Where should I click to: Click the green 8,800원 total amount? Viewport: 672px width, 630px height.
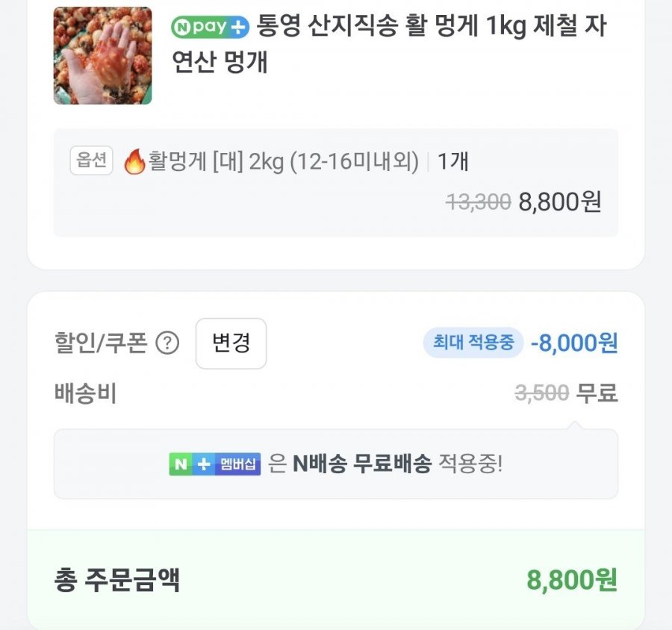click(x=572, y=579)
